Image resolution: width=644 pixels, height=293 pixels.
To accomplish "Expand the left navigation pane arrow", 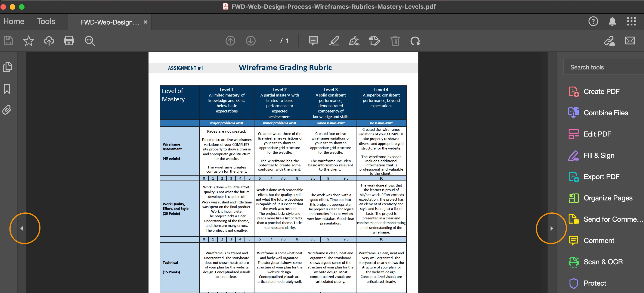I will click(x=22, y=228).
